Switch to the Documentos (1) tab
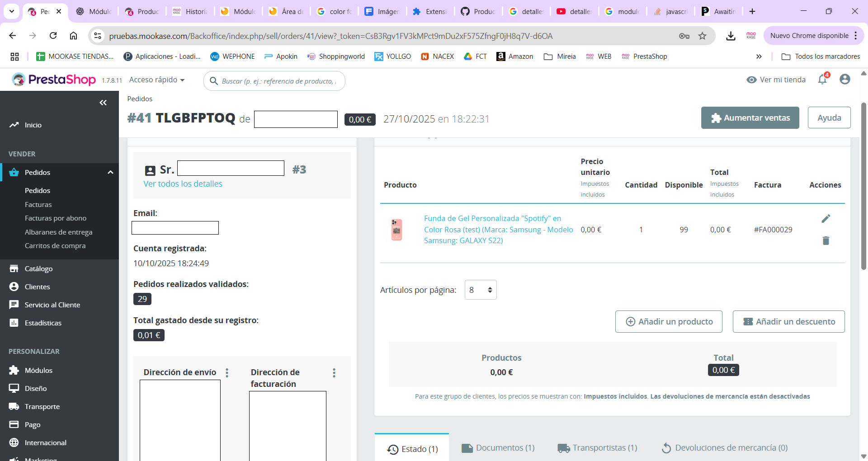 (x=498, y=448)
